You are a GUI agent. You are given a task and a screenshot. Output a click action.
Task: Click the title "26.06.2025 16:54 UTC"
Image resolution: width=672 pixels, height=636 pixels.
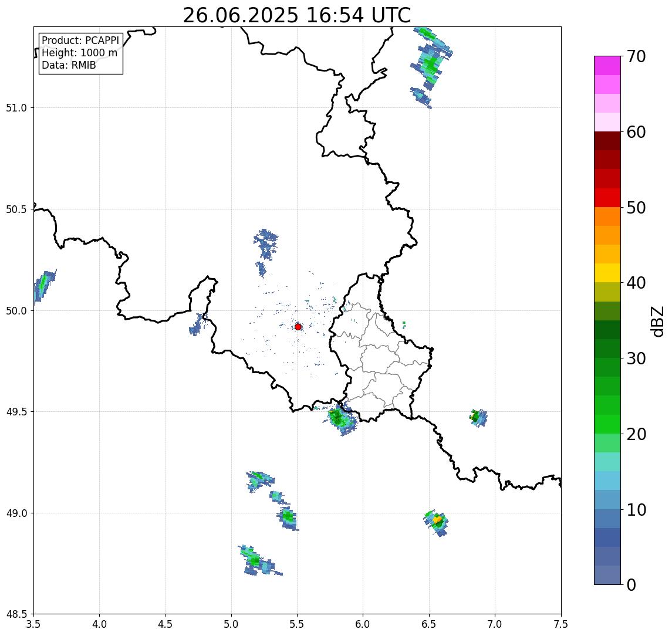click(x=297, y=15)
